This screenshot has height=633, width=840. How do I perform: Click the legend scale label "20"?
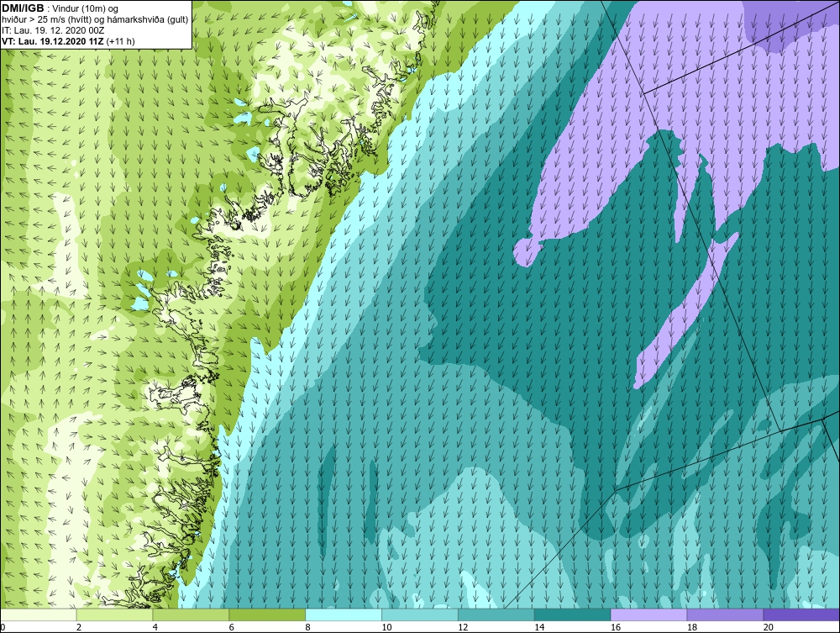pyautogui.click(x=769, y=627)
